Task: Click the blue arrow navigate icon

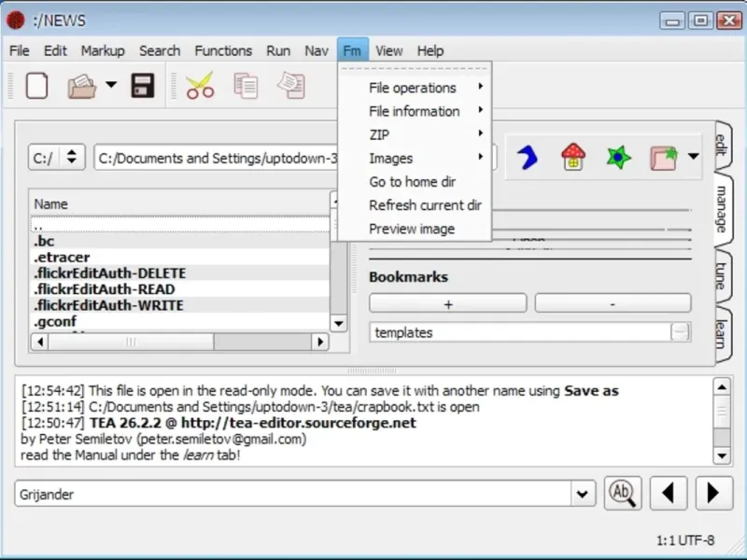Action: point(528,158)
